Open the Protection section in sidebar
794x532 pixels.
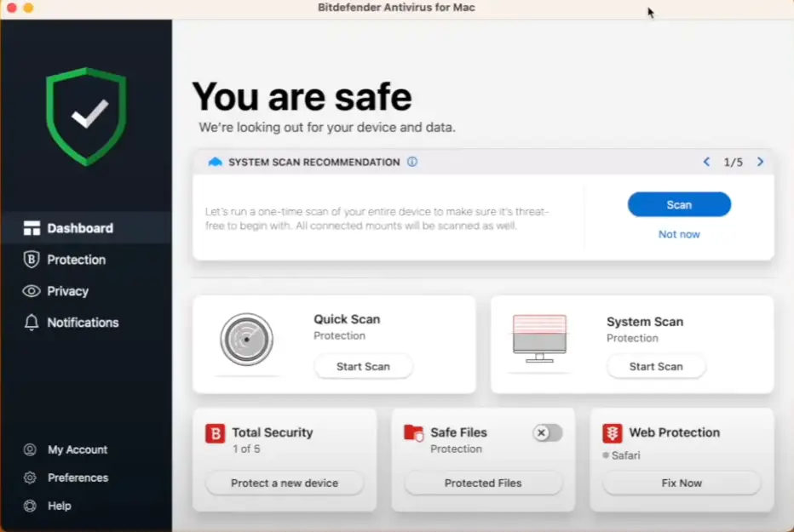(x=76, y=260)
